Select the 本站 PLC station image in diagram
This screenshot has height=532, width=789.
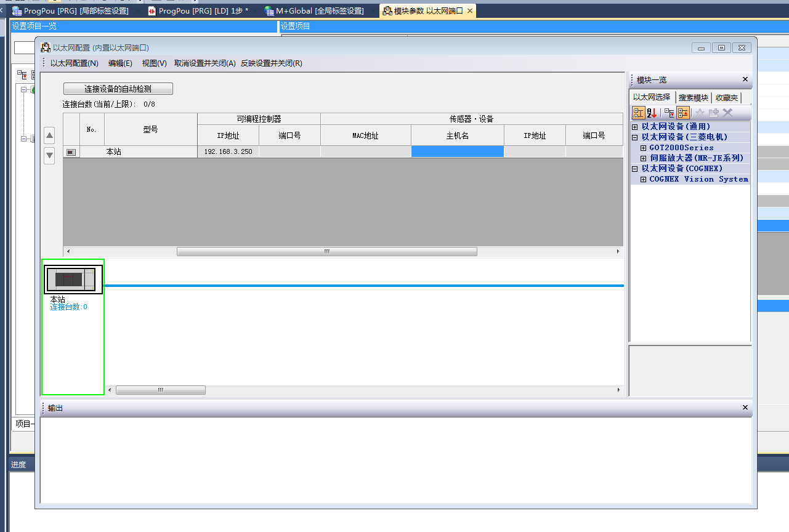pos(73,280)
